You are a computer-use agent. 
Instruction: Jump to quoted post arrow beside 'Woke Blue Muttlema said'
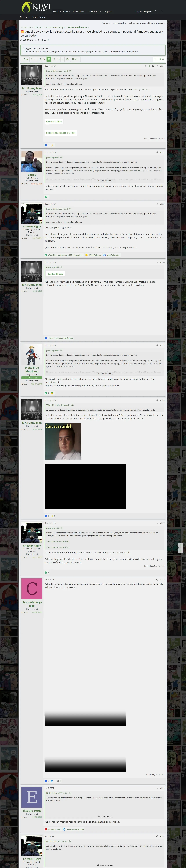pos(72,405)
